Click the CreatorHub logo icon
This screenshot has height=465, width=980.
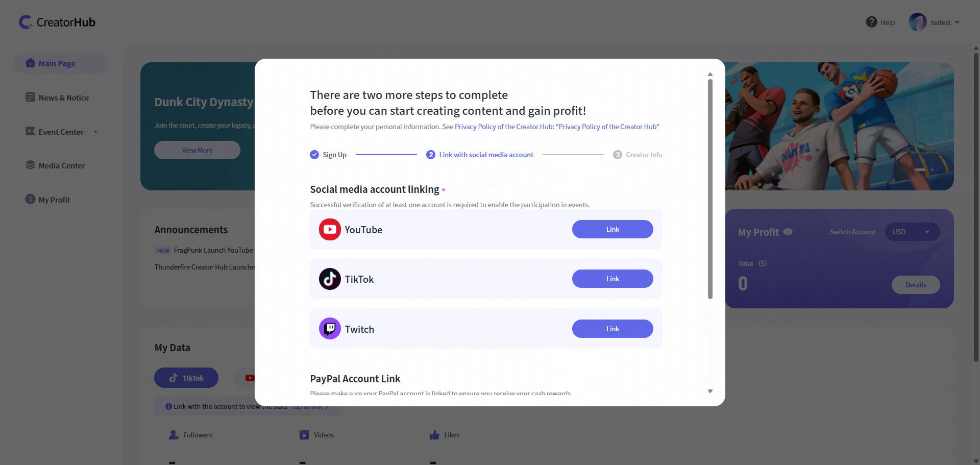pos(26,22)
